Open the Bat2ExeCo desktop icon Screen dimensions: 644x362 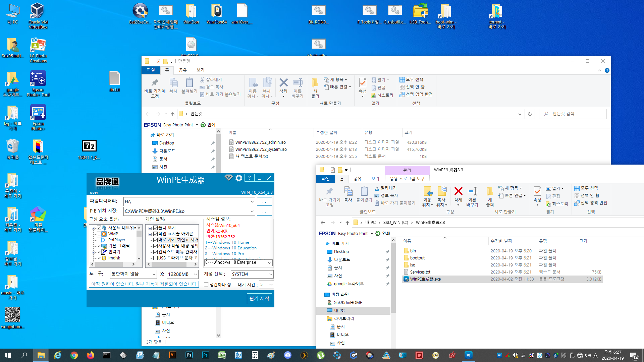140,13
